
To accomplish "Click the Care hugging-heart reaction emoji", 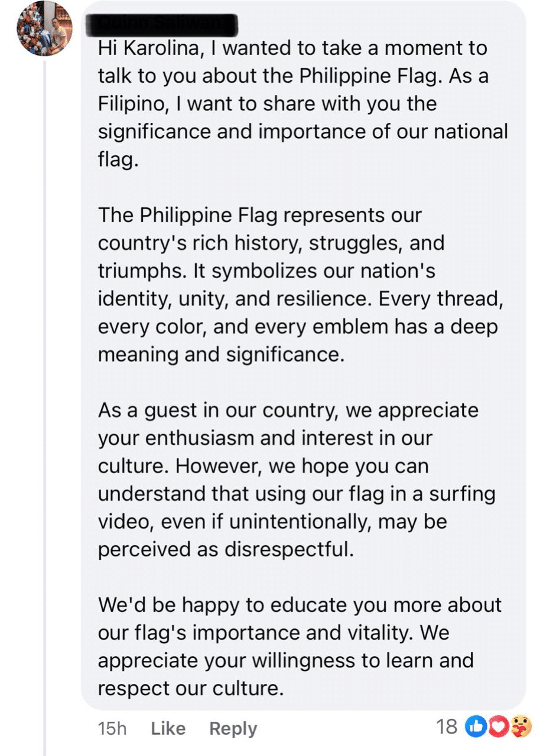I will [x=521, y=727].
